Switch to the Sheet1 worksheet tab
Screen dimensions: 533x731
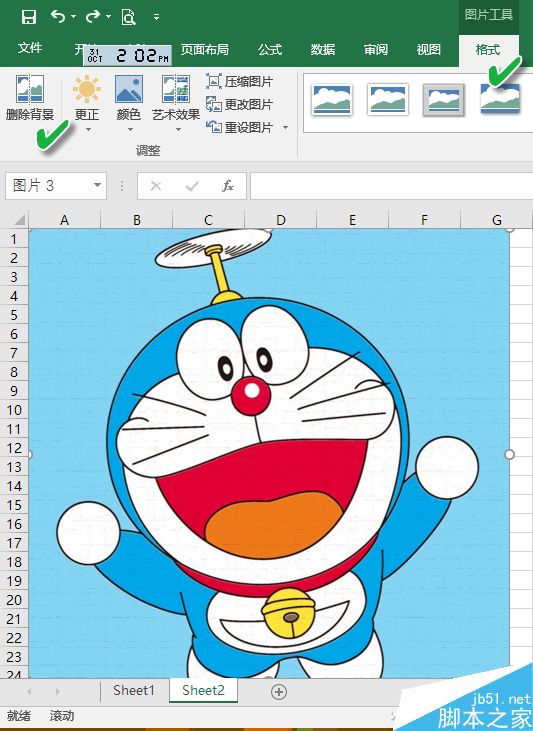(134, 690)
